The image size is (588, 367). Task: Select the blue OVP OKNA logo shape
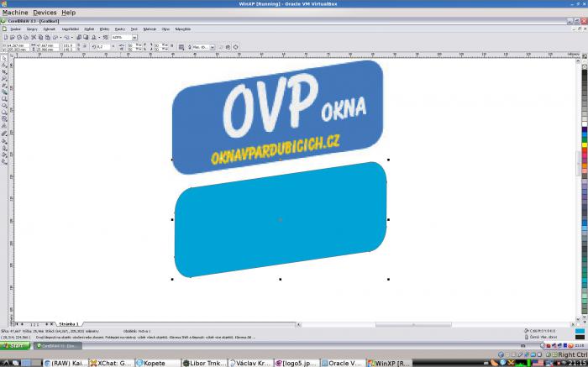tap(277, 117)
